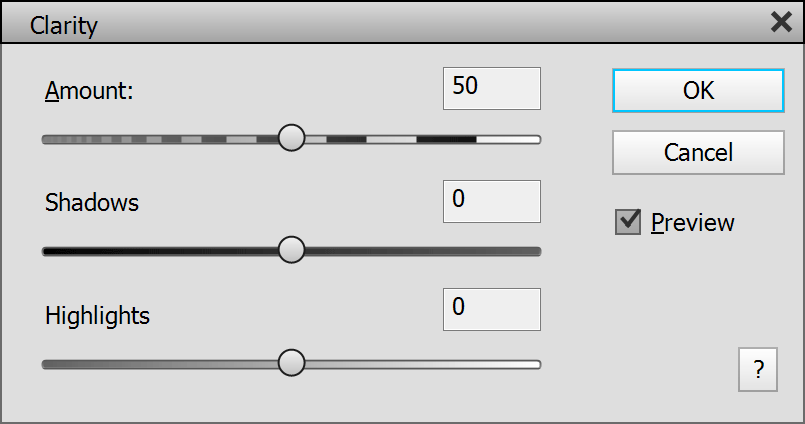Click Shadows slider track right of thumb
This screenshot has height=424, width=805.
(x=420, y=251)
